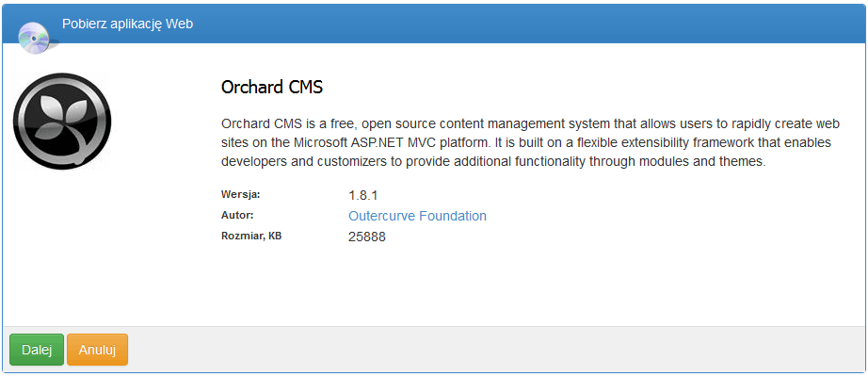Screen dimensions: 868x376
Task: Click description's last line about modules and themes
Action: point(493,162)
